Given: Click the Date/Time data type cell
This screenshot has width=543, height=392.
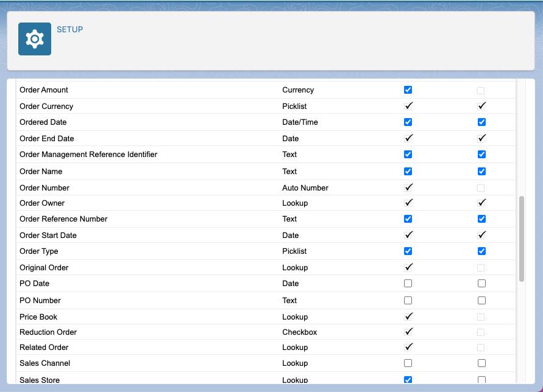Looking at the screenshot, I should [300, 122].
